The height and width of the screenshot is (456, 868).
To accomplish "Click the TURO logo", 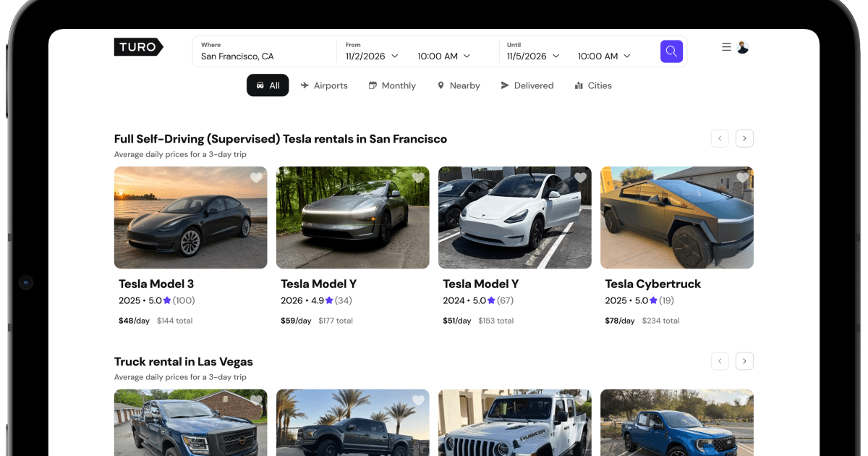I will (x=138, y=47).
